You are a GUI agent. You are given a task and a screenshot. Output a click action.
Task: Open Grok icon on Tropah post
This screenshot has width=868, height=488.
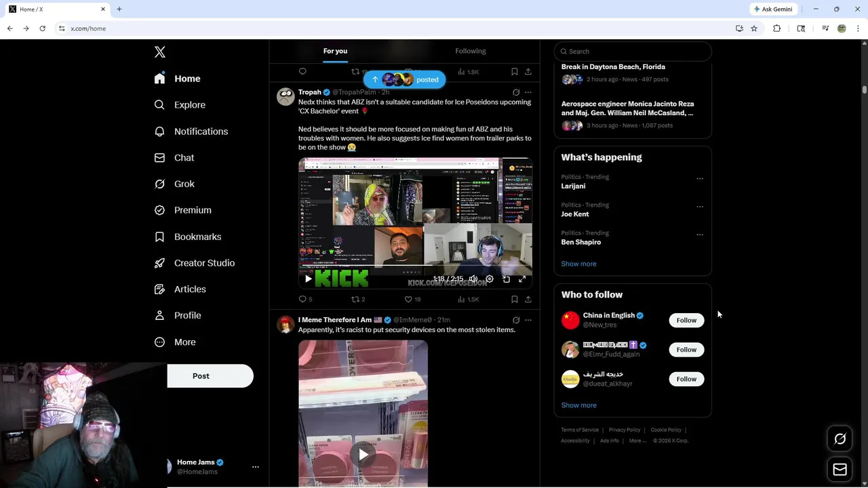pyautogui.click(x=516, y=92)
